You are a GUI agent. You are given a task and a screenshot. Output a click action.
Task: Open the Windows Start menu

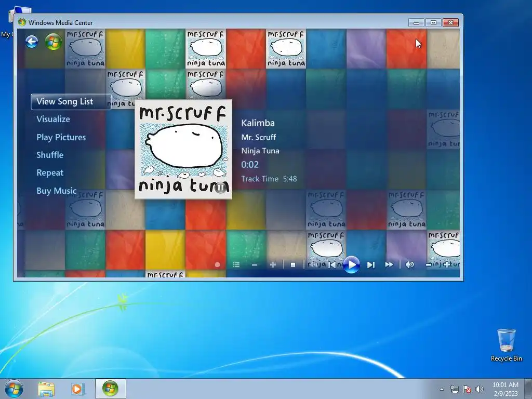pyautogui.click(x=14, y=389)
